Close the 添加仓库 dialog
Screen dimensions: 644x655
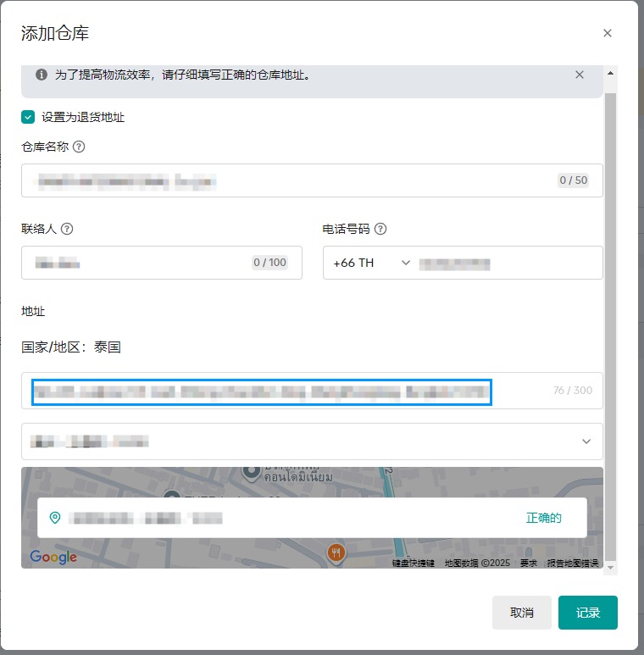607,33
